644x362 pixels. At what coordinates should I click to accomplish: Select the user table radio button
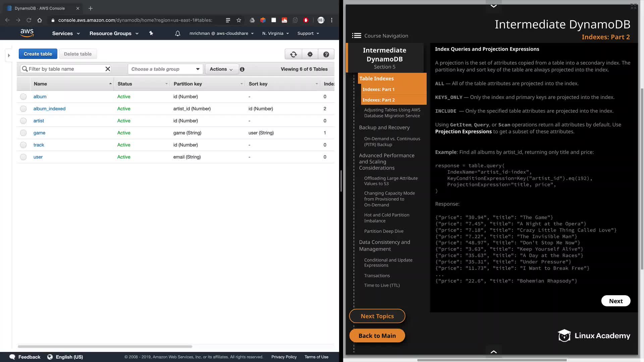click(23, 157)
